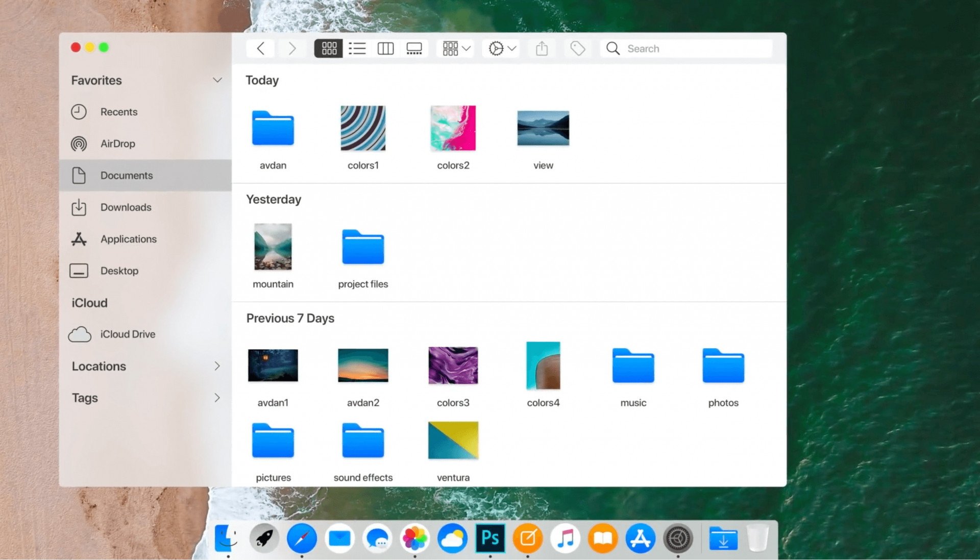980x560 pixels.
Task: Expand the Locations sidebar section
Action: pyautogui.click(x=217, y=366)
